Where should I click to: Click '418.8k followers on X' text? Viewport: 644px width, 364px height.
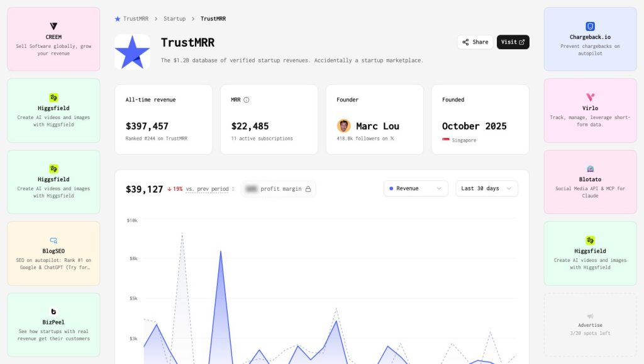[x=365, y=139]
